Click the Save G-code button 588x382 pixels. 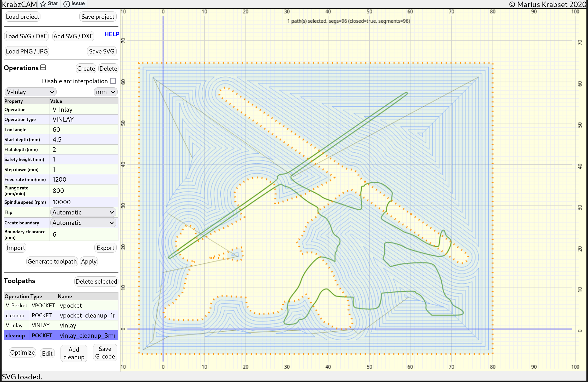[105, 353]
